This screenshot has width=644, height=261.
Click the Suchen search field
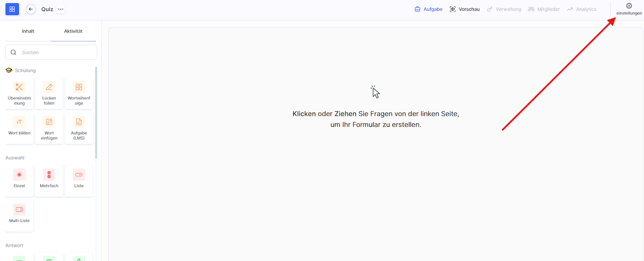[56, 52]
